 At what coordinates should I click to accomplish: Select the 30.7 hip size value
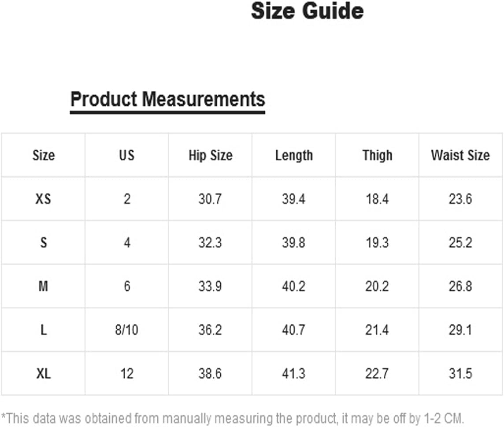[210, 199]
